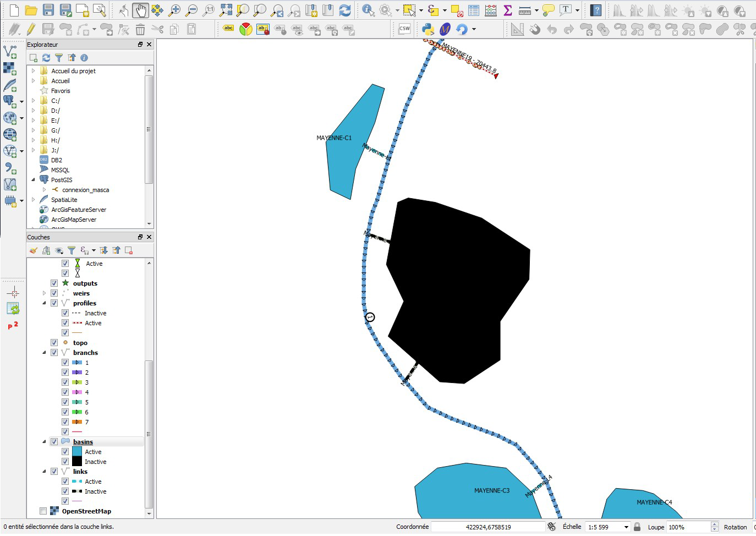Open the diagram options pie chart icon
Viewport: 756px width, 536px height.
(245, 29)
